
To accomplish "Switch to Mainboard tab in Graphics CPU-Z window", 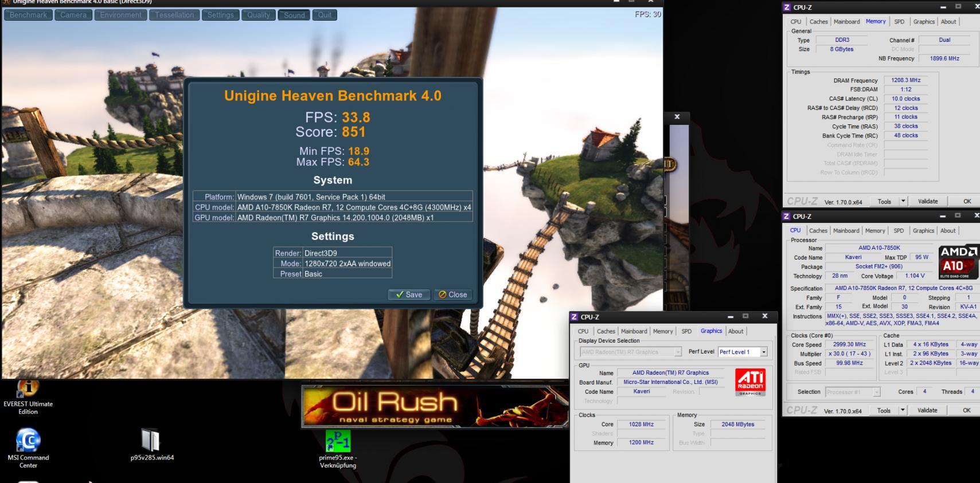I will [634, 331].
